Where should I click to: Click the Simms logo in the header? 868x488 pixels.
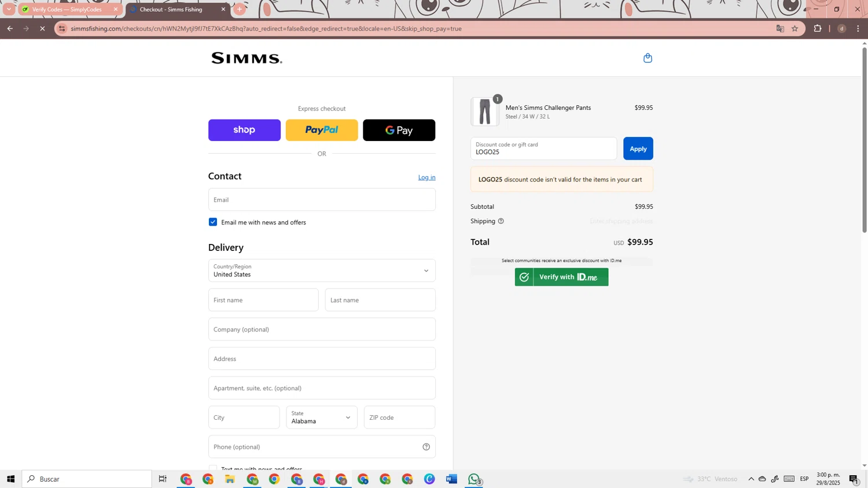click(x=247, y=58)
